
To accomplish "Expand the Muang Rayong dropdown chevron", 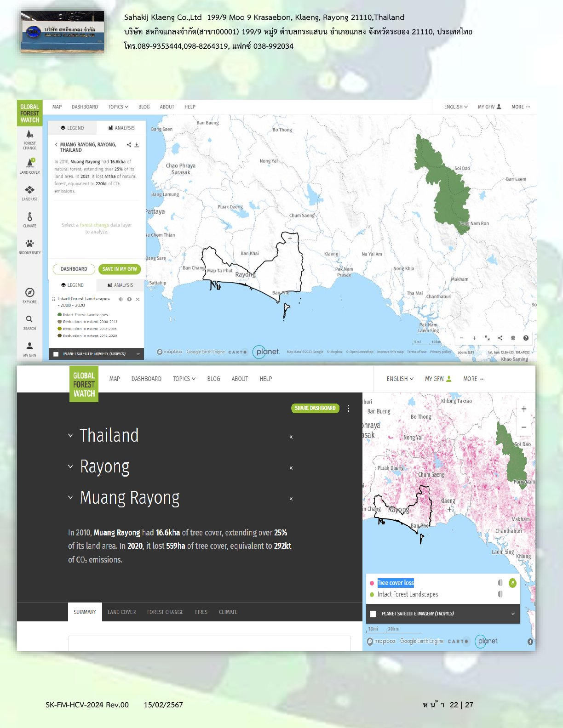I will coord(70,497).
